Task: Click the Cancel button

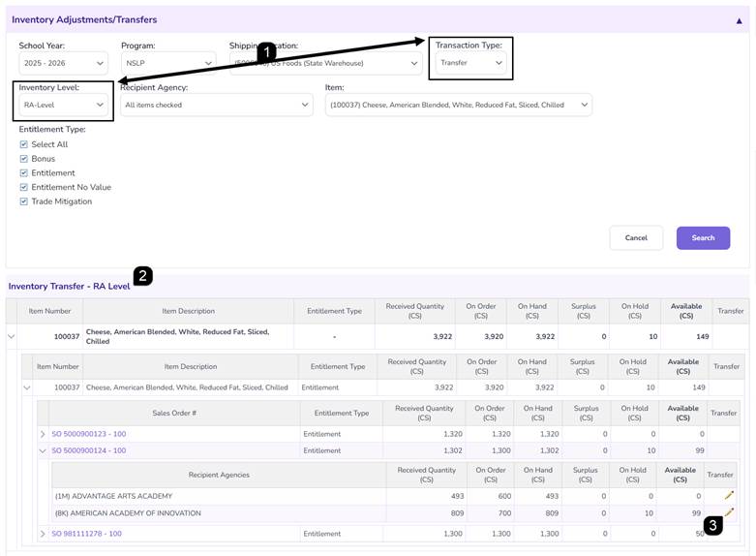Action: click(x=636, y=238)
